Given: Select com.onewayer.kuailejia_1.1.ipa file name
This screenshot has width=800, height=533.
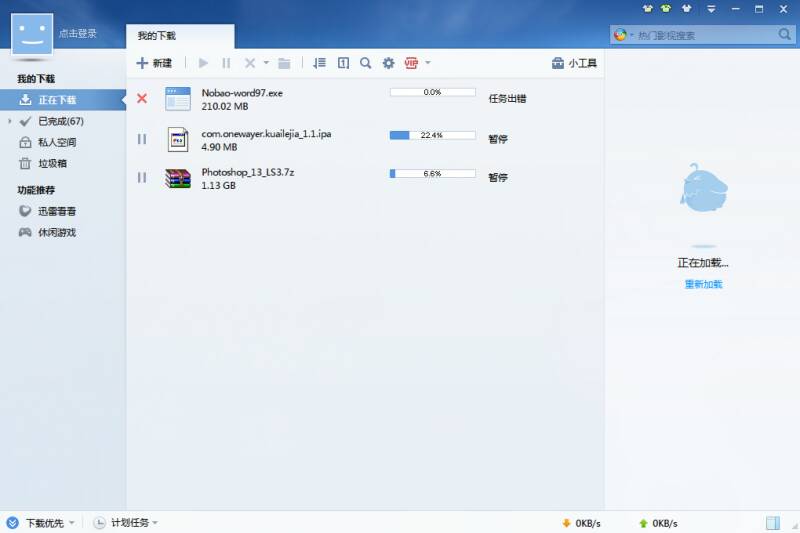Looking at the screenshot, I should coord(266,134).
